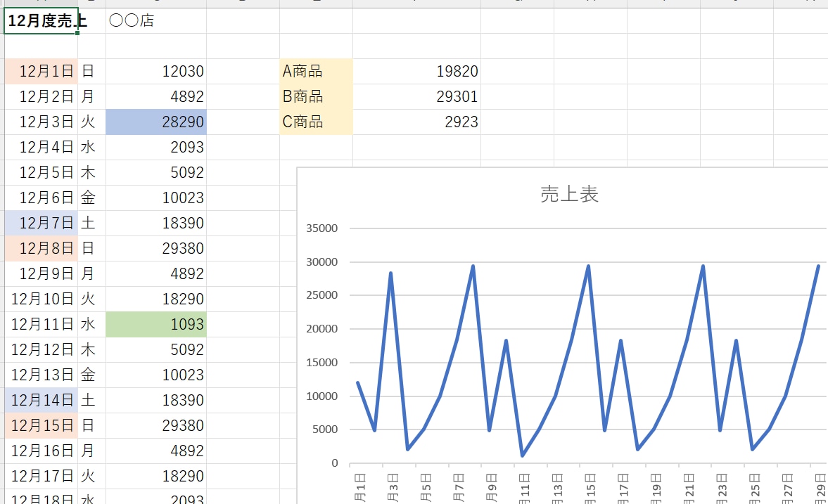Viewport: 828px width, 504px height.
Task: Select the chart title 売上表
Action: [569, 194]
